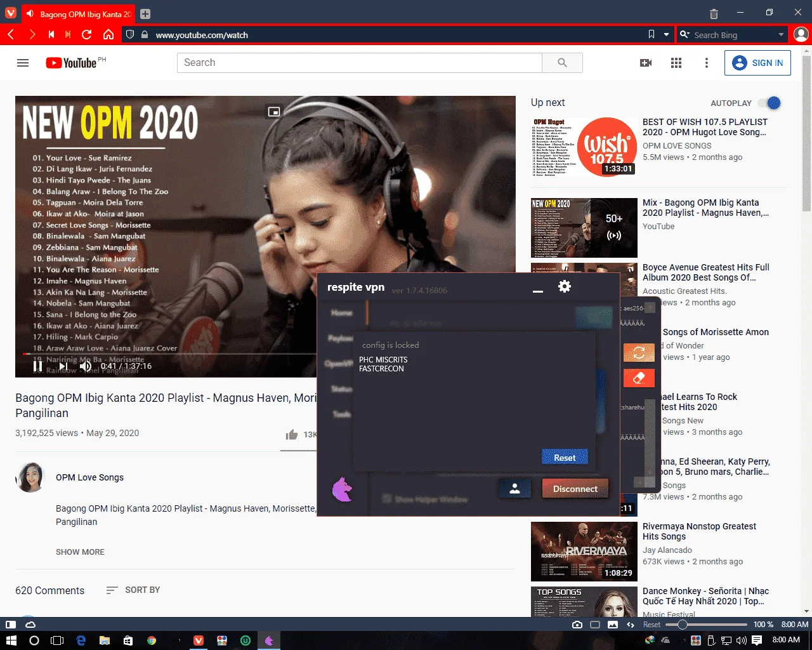This screenshot has width=812, height=650.
Task: Open the Sort By comments menu
Action: coord(133,590)
